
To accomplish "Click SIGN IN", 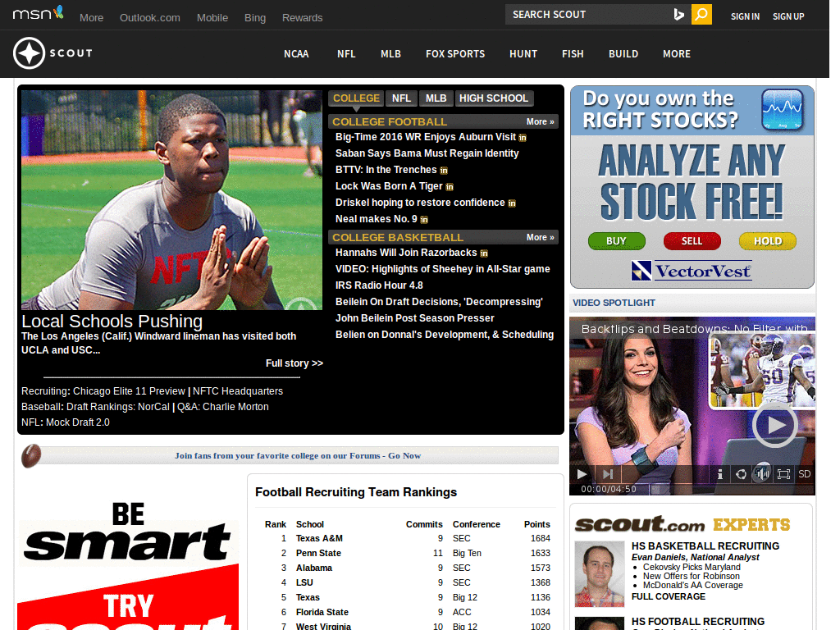I will tap(745, 16).
